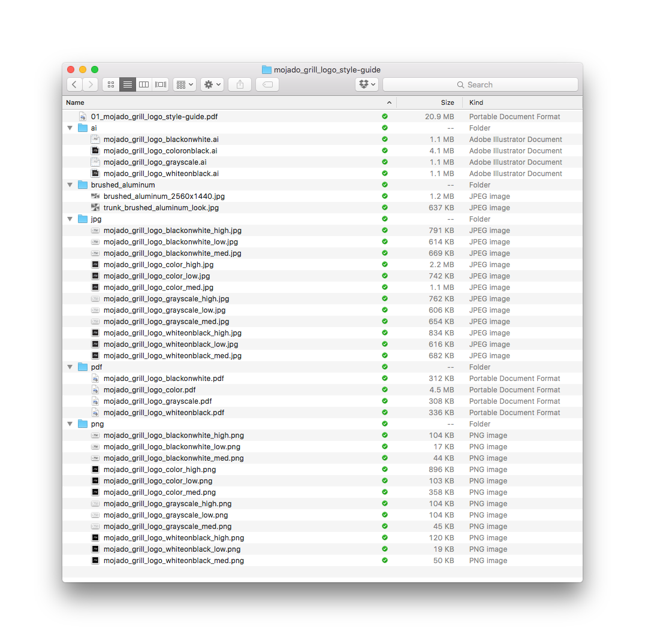Viewport: 645px width, 644px height.
Task: Select the png folder icon
Action: pos(83,424)
